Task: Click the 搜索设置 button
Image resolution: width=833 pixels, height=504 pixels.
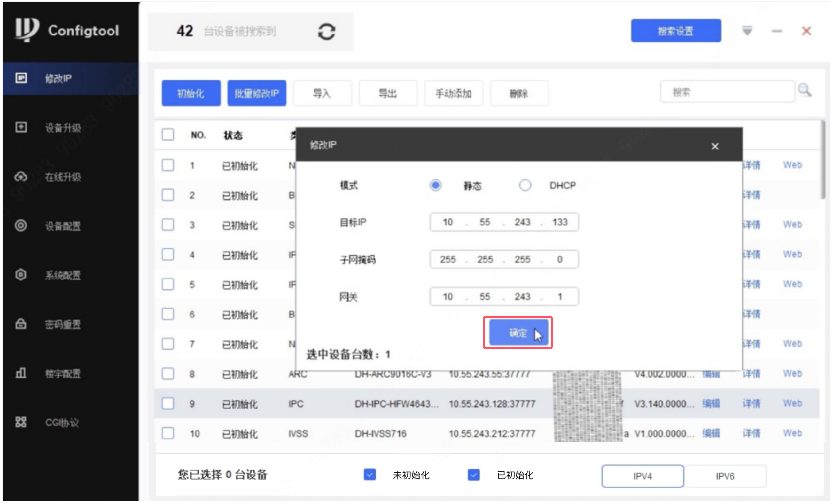Action: point(675,31)
